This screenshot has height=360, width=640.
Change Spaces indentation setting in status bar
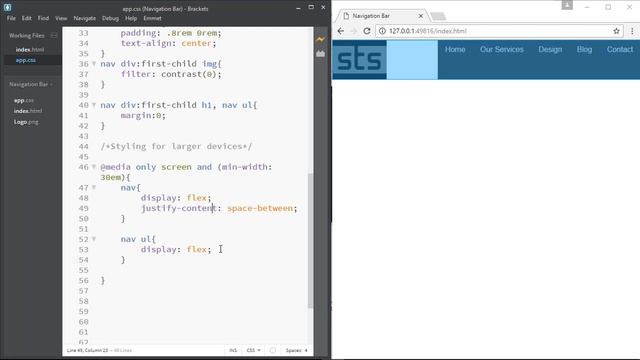[x=296, y=350]
